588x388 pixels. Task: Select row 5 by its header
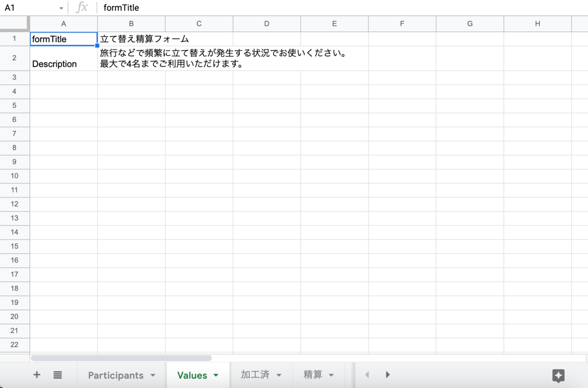(14, 105)
